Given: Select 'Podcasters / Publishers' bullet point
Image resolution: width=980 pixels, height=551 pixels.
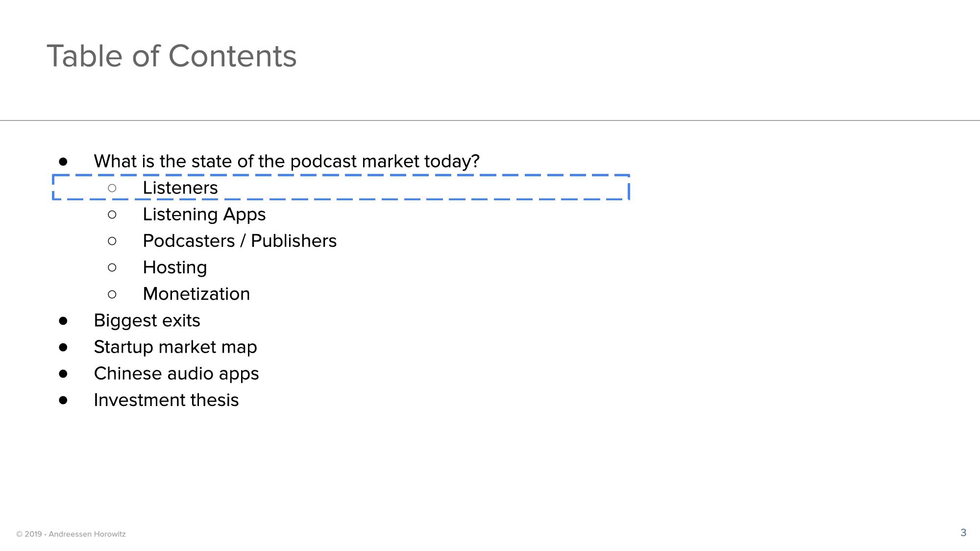Looking at the screenshot, I should (x=239, y=240).
